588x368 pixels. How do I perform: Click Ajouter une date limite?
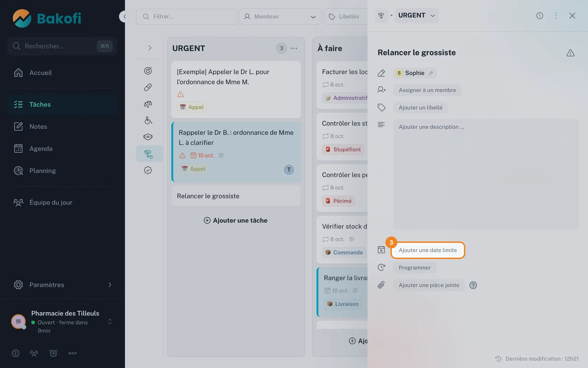(428, 250)
